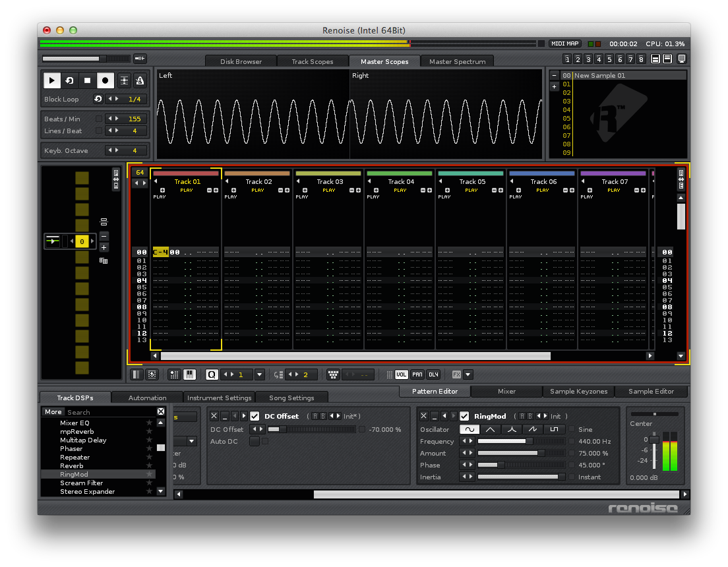The height and width of the screenshot is (567, 728).
Task: Select view preset 1
Action: pyautogui.click(x=567, y=59)
